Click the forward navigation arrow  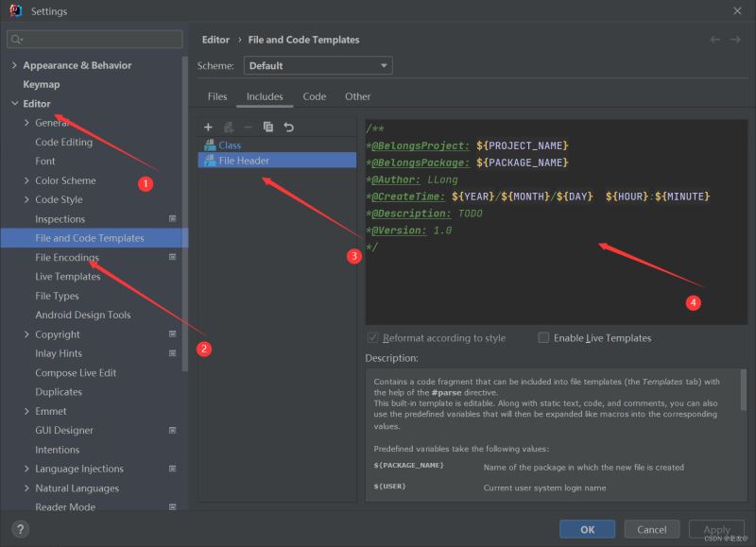pos(735,40)
